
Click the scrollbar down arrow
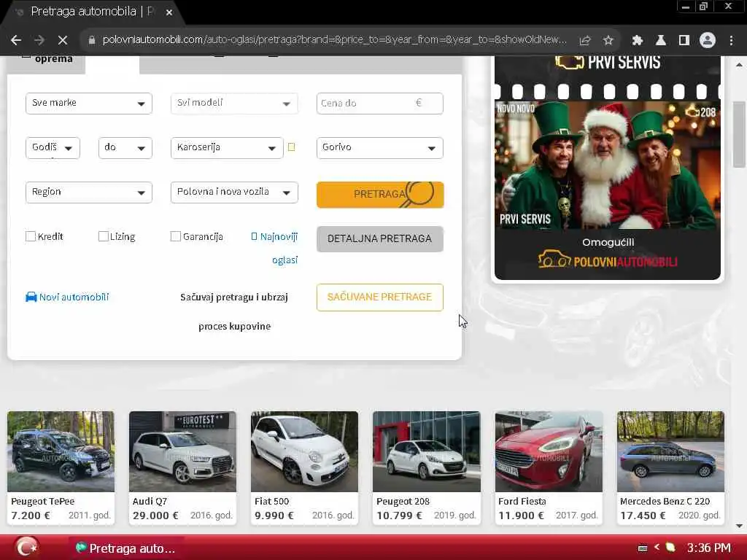pos(739,526)
